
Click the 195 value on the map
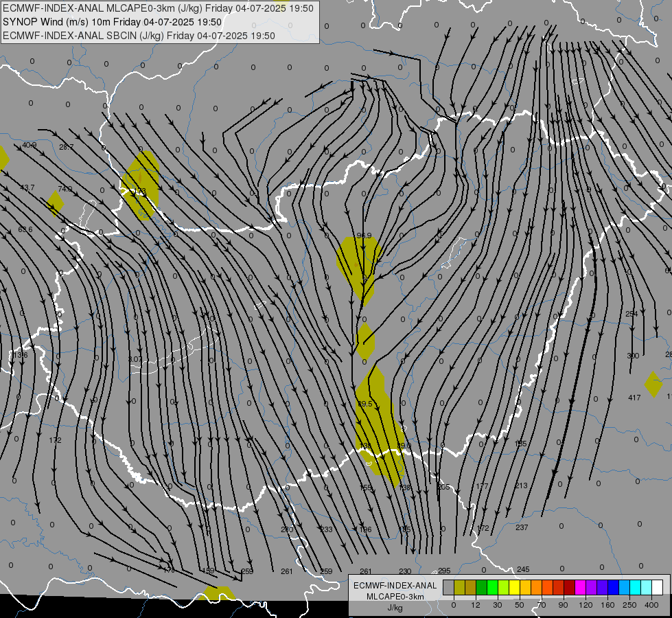(520, 444)
